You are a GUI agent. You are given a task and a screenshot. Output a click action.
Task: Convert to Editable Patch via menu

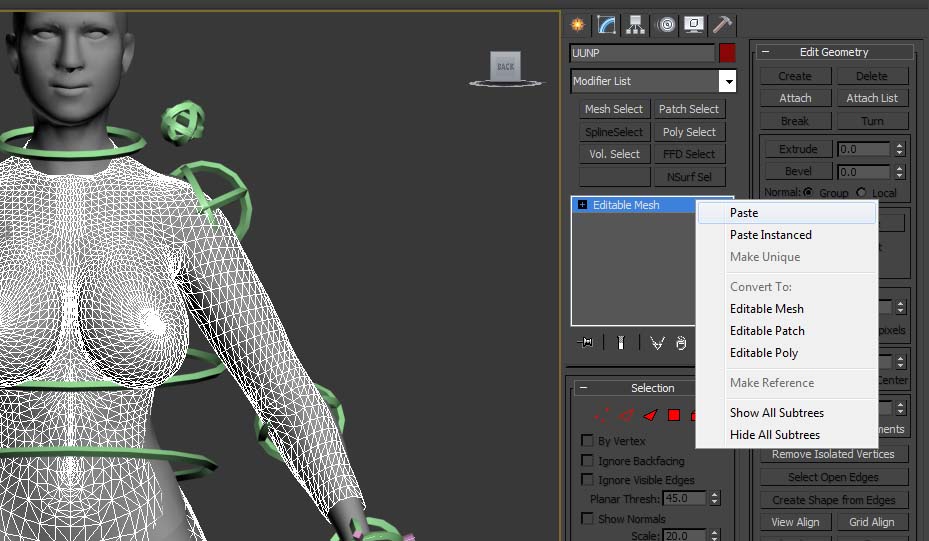(787, 331)
